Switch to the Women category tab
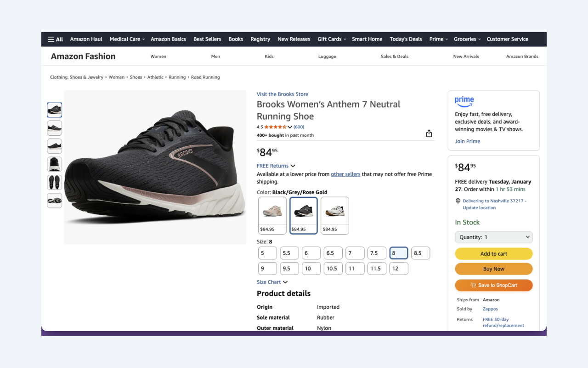The width and height of the screenshot is (588, 368). point(158,56)
